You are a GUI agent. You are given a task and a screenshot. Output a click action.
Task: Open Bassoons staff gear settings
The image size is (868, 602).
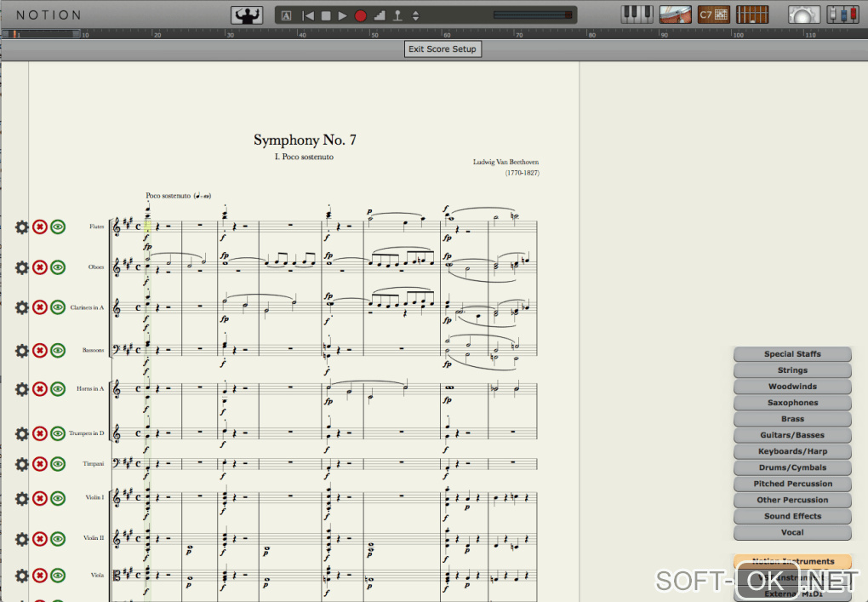click(x=21, y=351)
